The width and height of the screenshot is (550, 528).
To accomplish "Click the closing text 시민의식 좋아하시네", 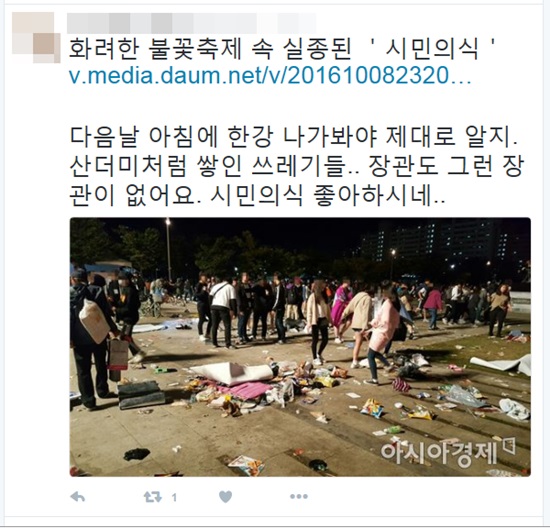I will [322, 196].
